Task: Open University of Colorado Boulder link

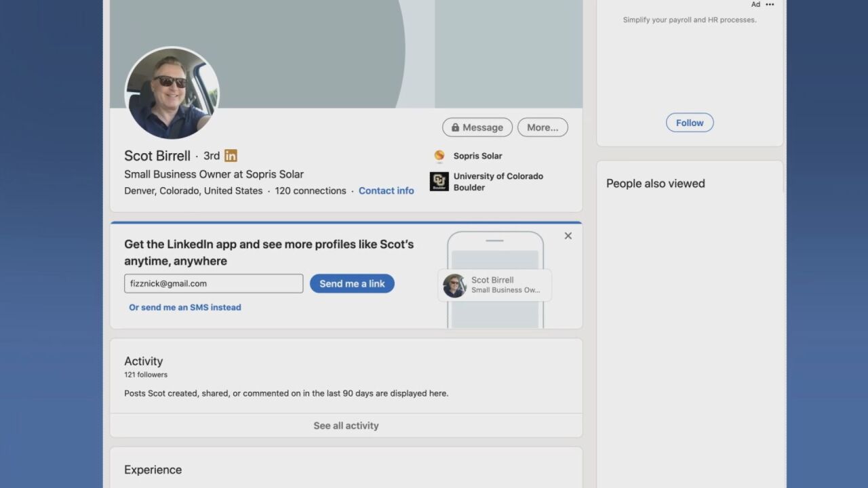Action: click(498, 182)
